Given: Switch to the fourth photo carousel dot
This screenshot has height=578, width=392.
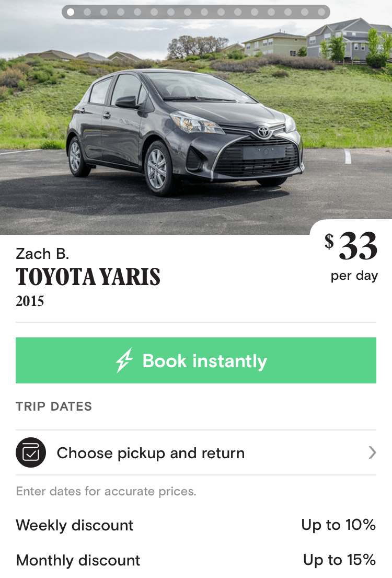Looking at the screenshot, I should point(120,12).
